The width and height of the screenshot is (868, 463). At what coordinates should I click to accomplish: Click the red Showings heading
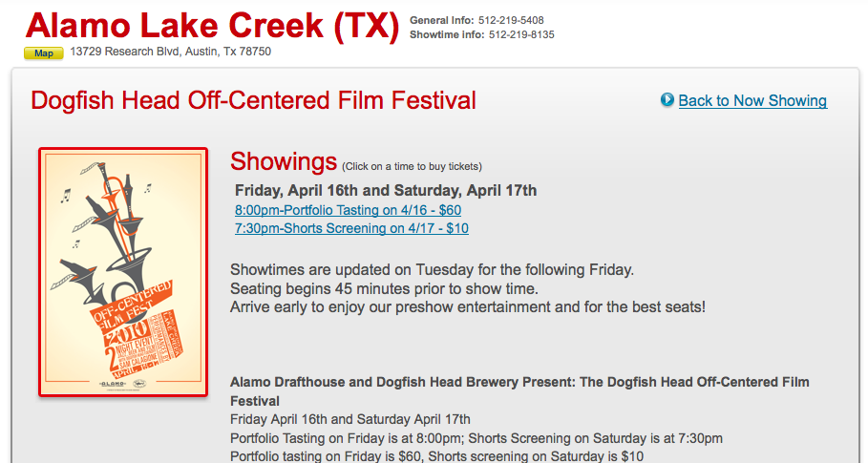(x=284, y=161)
